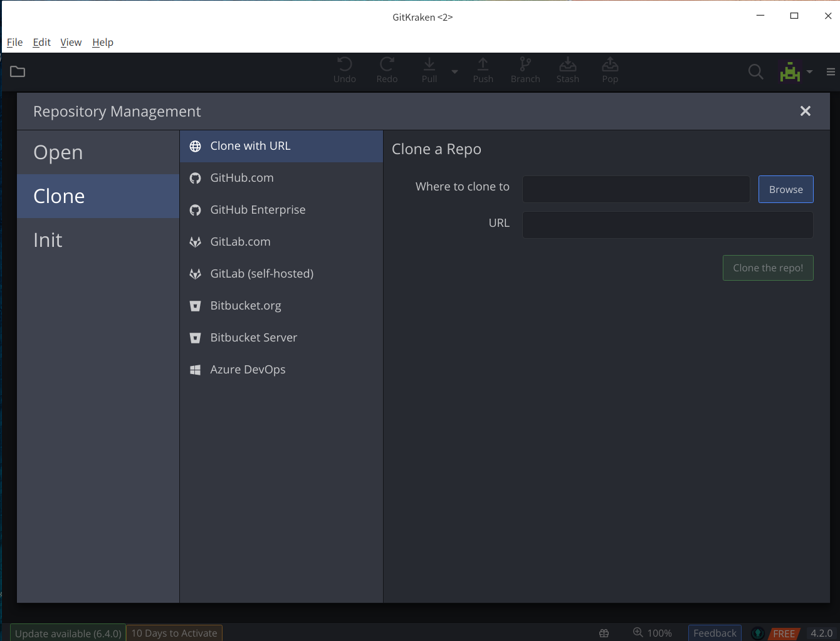Click the Browse button

pyautogui.click(x=785, y=189)
